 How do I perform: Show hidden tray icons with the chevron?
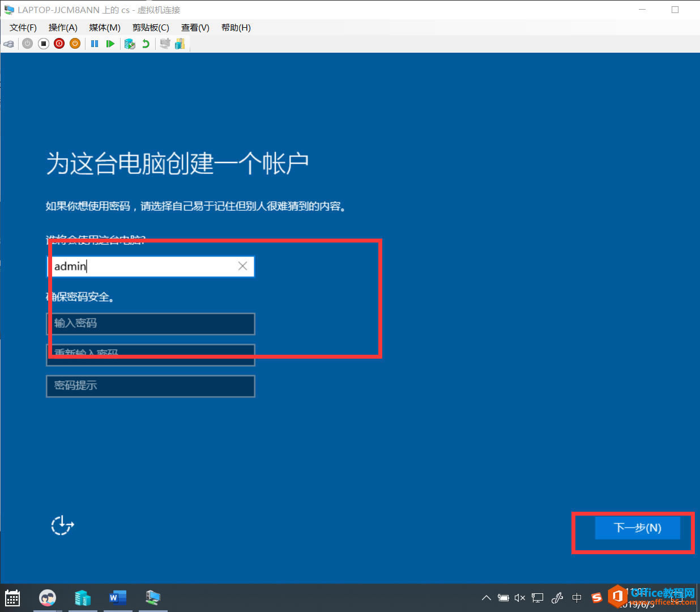click(486, 598)
